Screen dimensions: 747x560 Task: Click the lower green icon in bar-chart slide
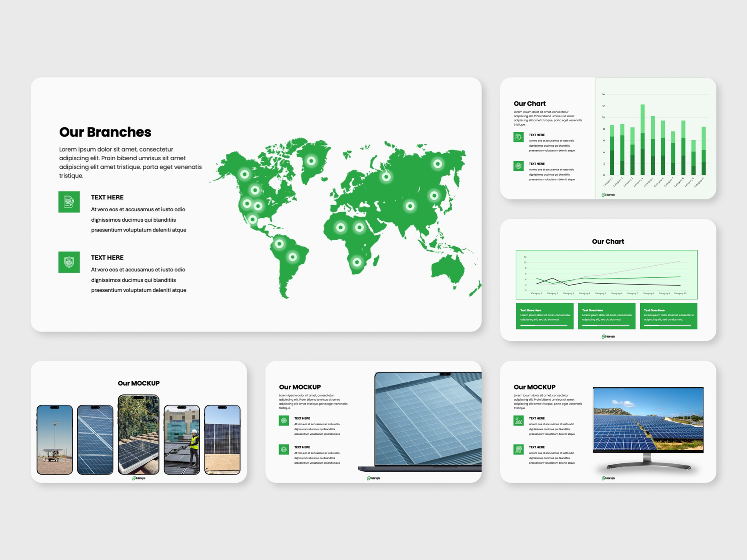tap(519, 166)
